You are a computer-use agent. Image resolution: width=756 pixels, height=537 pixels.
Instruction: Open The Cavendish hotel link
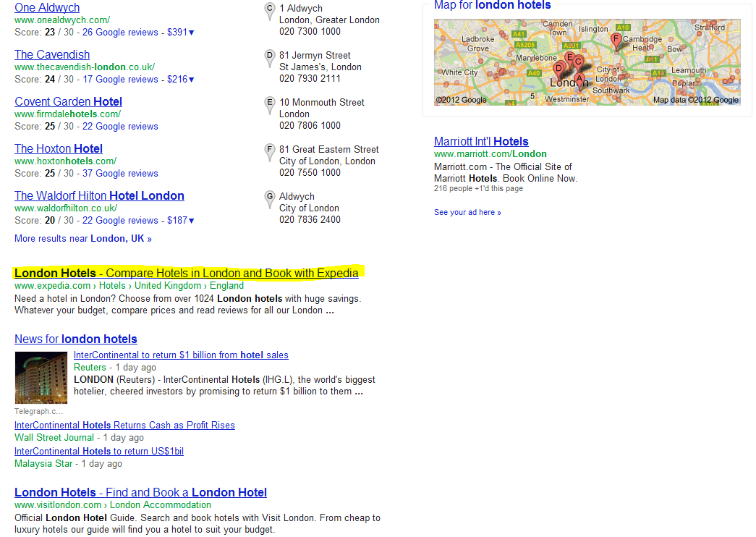52,54
